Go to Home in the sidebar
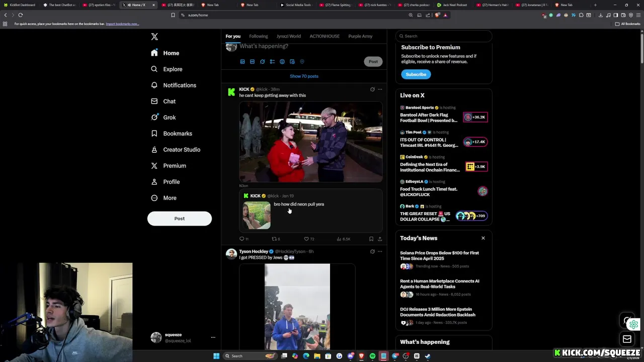This screenshot has width=644, height=362. click(165, 53)
